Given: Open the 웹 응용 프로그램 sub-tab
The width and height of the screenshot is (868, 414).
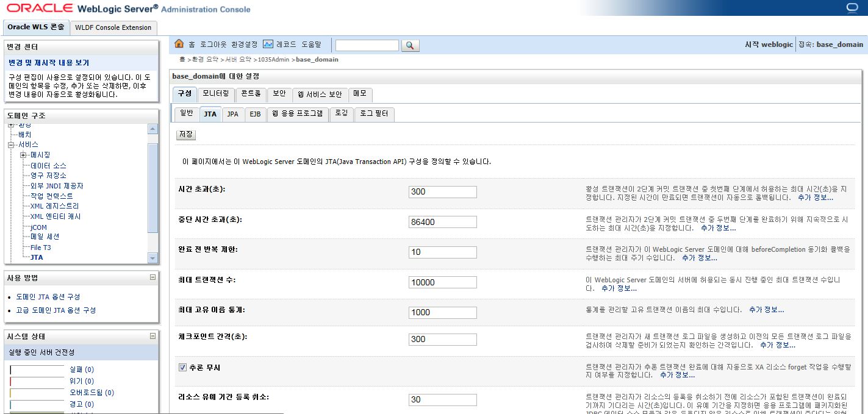Looking at the screenshot, I should [298, 114].
